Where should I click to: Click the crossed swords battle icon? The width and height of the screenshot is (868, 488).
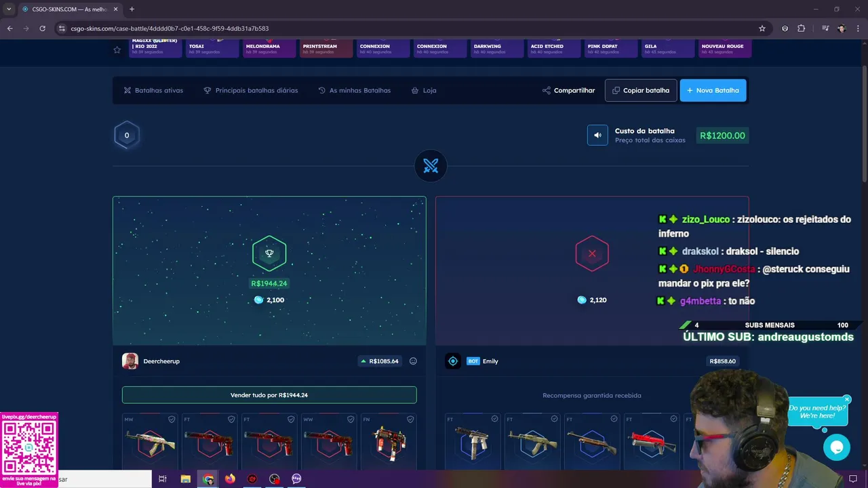click(x=431, y=165)
